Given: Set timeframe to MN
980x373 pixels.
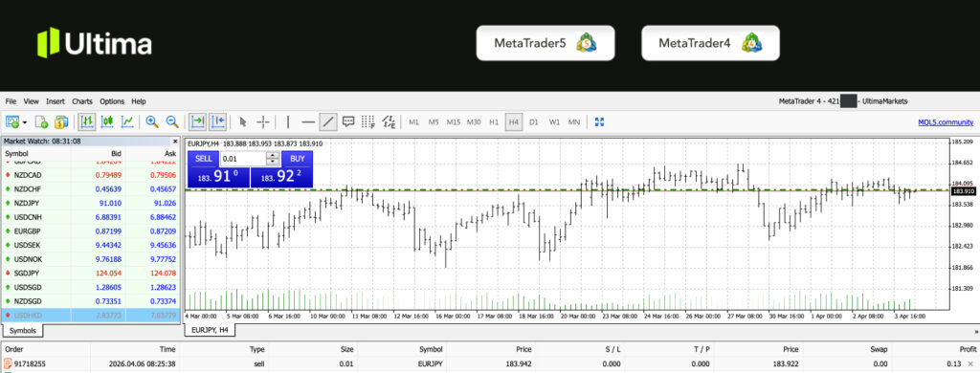Looking at the screenshot, I should (x=574, y=121).
